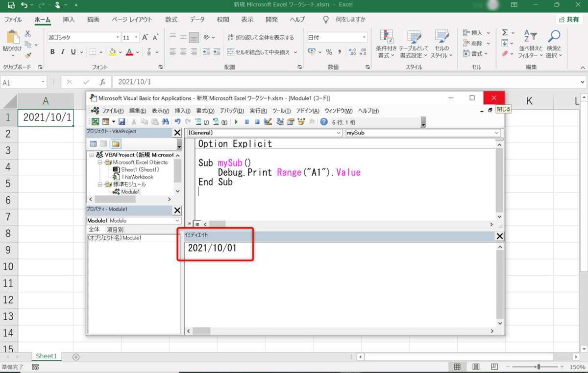This screenshot has height=373, width=588.
Task: Center align text horizontally in ribbon
Action: [184, 52]
